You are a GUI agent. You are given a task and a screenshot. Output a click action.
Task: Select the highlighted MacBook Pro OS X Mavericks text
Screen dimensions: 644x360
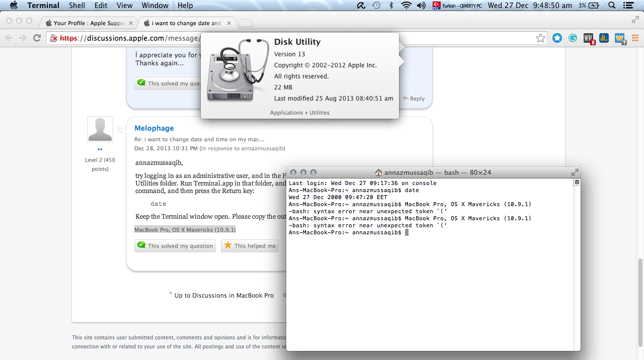click(185, 229)
